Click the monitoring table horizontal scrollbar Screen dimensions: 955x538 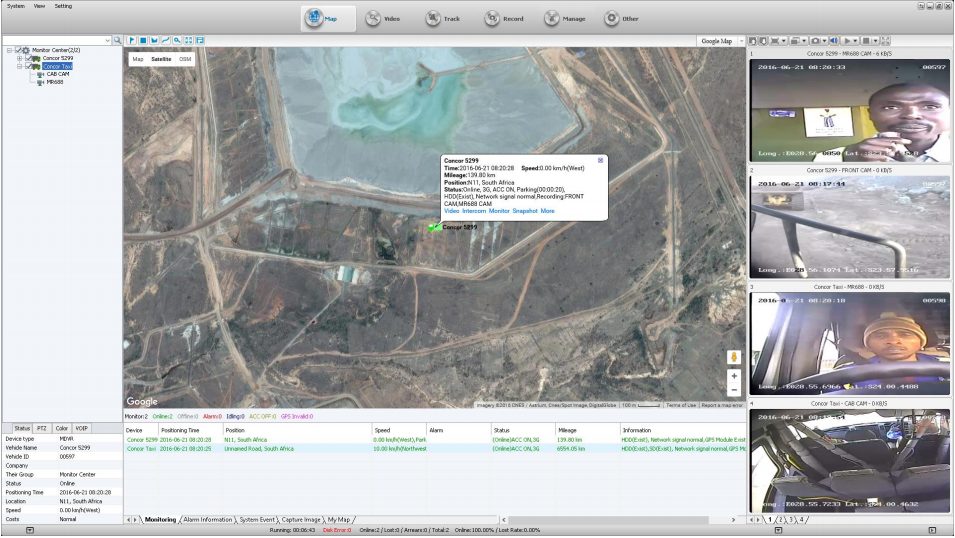pyautogui.click(x=609, y=520)
